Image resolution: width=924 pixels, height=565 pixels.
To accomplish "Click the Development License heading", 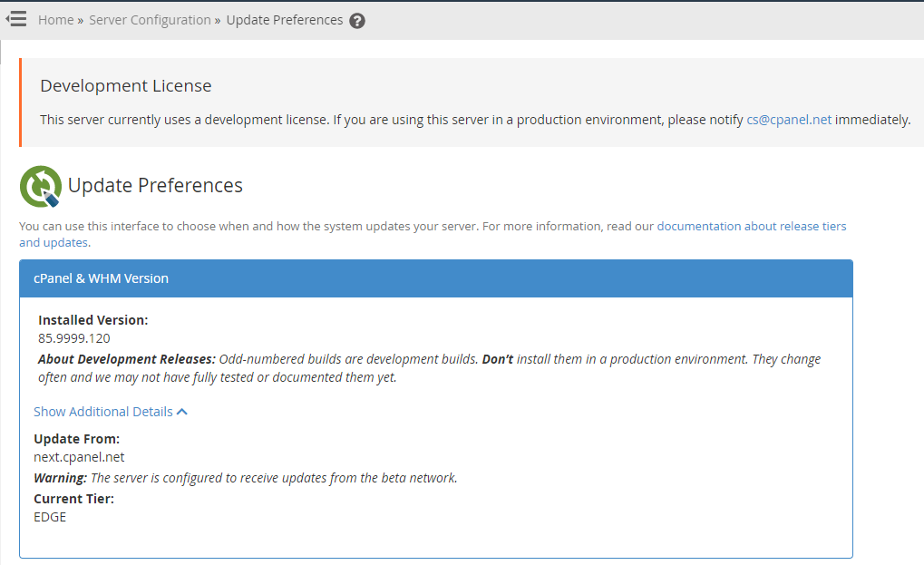I will 125,86.
